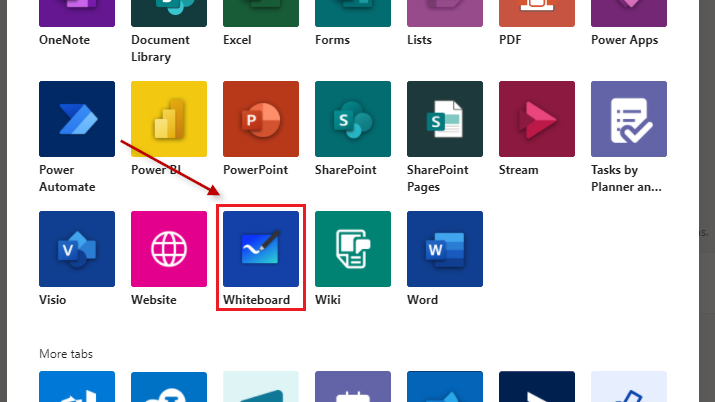Choose the PDF app tile
The width and height of the screenshot is (715, 402).
[537, 13]
